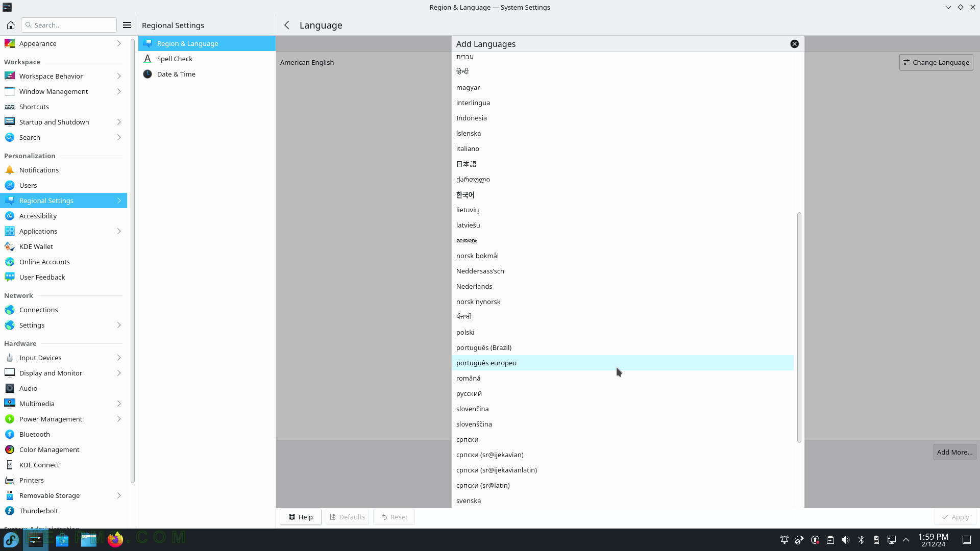Click the Window Management icon
The width and height of the screenshot is (980, 551).
10,91
